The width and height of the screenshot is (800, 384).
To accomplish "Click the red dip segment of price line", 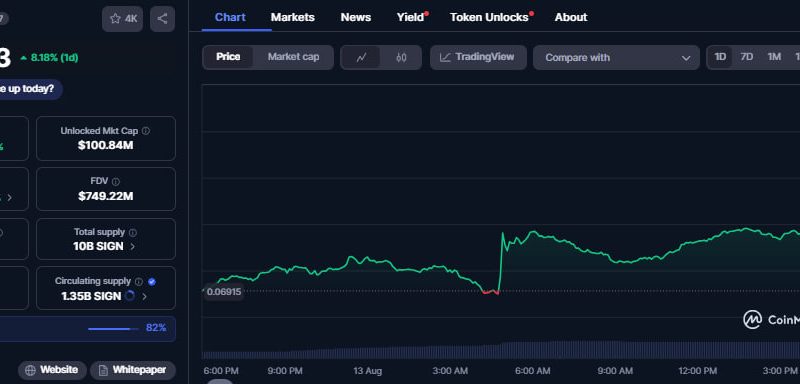I will coord(490,293).
